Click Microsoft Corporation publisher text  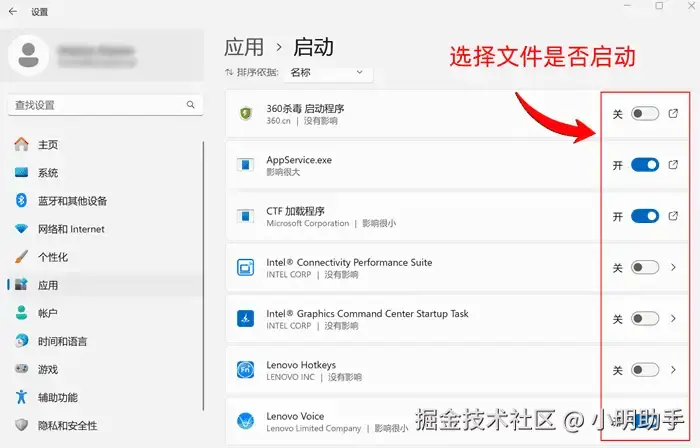pos(308,223)
